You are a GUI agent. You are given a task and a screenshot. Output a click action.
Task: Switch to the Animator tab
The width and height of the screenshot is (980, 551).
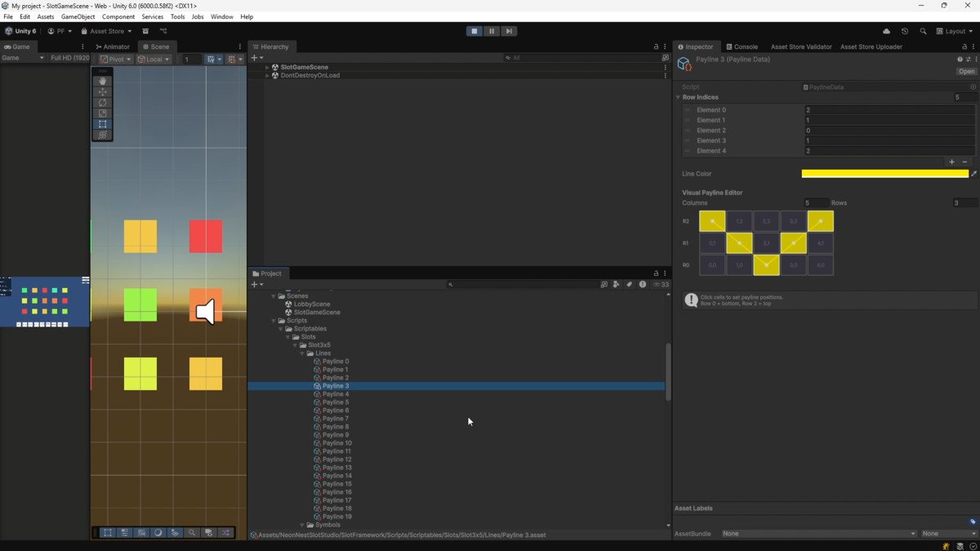click(x=113, y=47)
